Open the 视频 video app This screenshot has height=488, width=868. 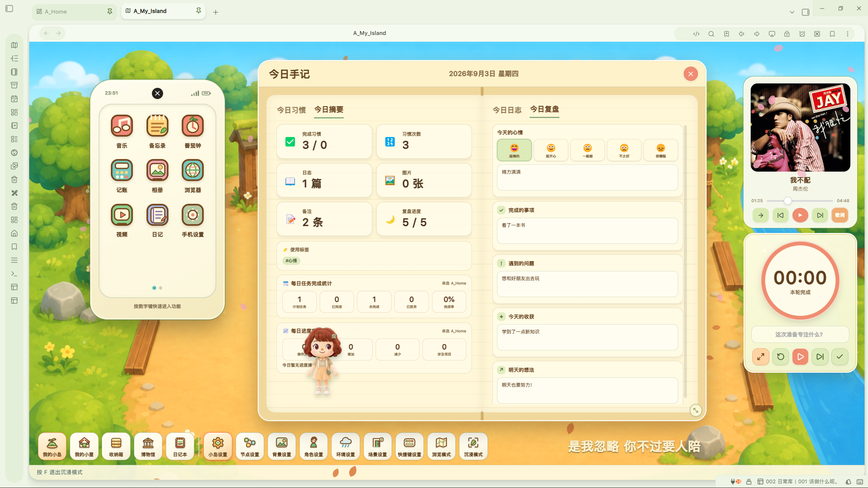[x=122, y=215]
